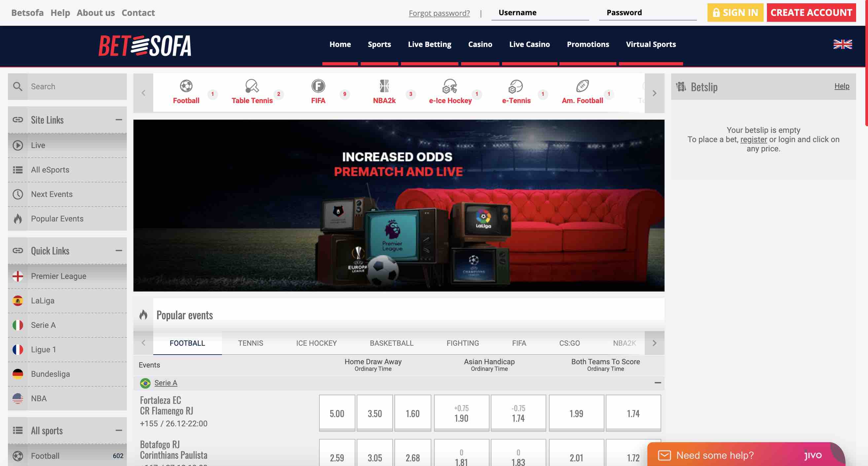Select Flamengo away win odds 1.60

pyautogui.click(x=413, y=413)
